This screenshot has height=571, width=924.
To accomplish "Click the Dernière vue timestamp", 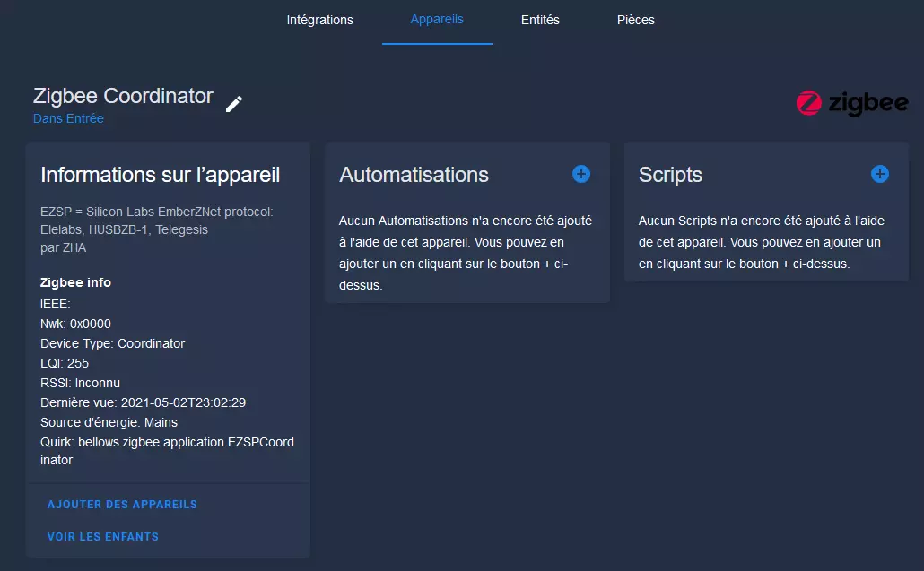I will [x=143, y=402].
